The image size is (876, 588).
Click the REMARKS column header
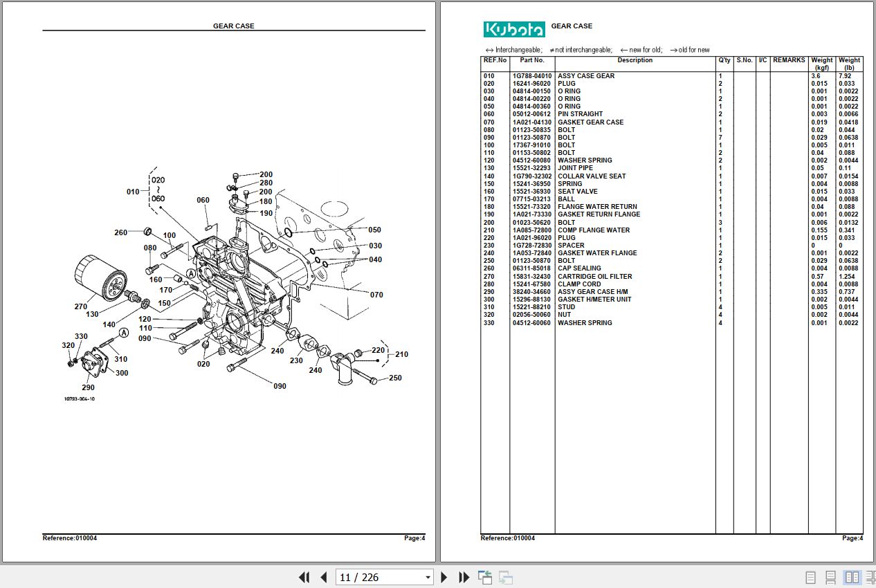tap(789, 60)
